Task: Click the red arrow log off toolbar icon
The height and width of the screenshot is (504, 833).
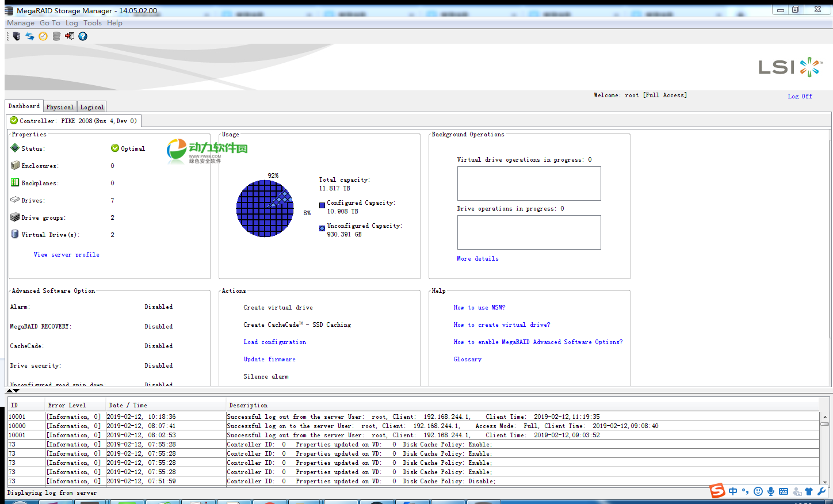Action: click(70, 36)
